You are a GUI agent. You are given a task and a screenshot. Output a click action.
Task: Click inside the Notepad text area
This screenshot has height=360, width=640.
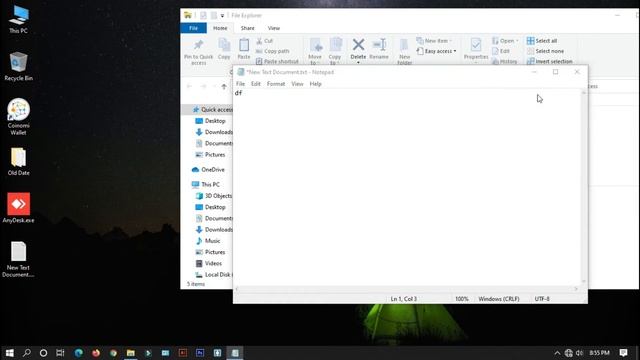click(408, 188)
